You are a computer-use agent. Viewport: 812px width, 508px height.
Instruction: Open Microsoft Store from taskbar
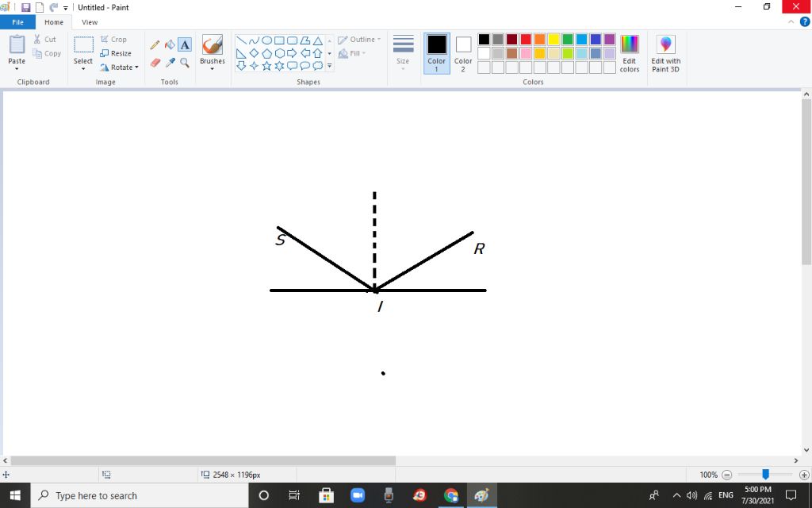(326, 495)
